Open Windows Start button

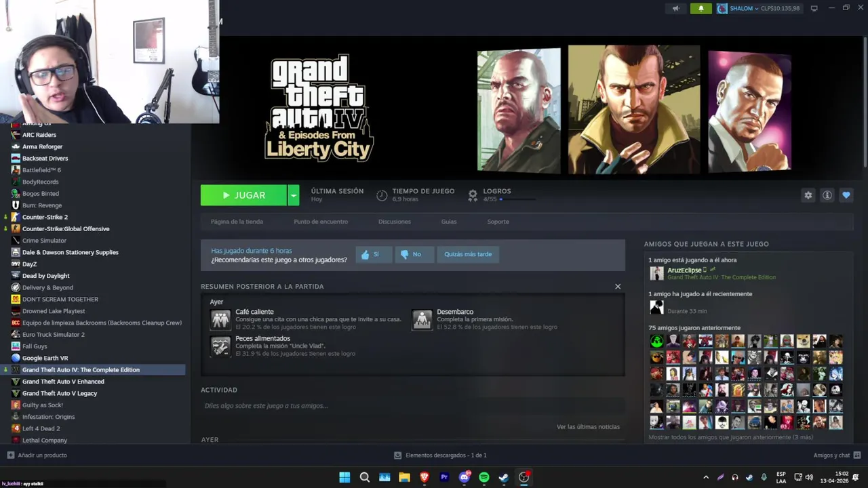point(344,477)
